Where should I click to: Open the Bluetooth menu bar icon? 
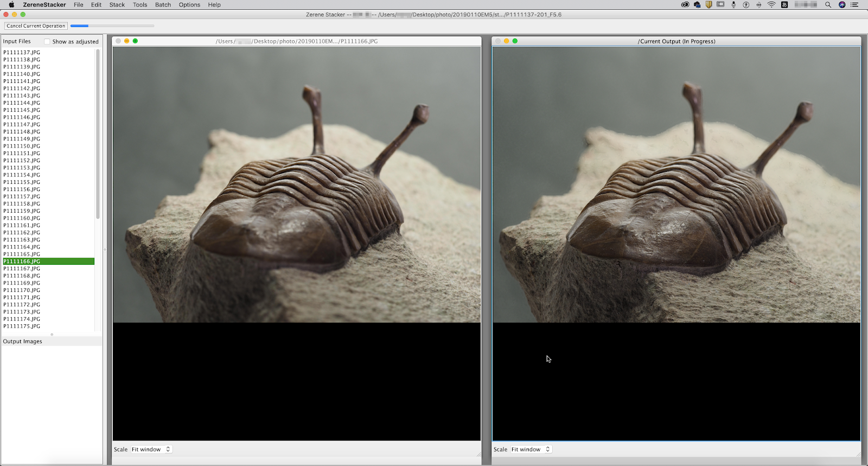click(x=758, y=4)
